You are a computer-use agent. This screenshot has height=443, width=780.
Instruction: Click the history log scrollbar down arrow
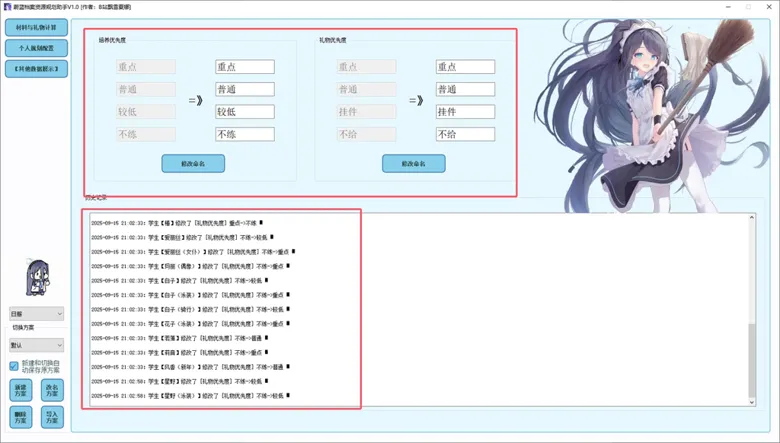coord(752,402)
